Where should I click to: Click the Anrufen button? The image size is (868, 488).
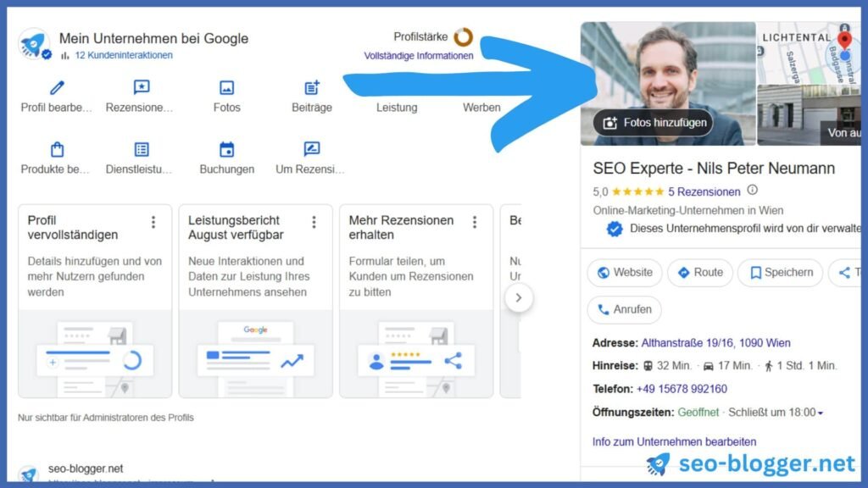(x=625, y=310)
